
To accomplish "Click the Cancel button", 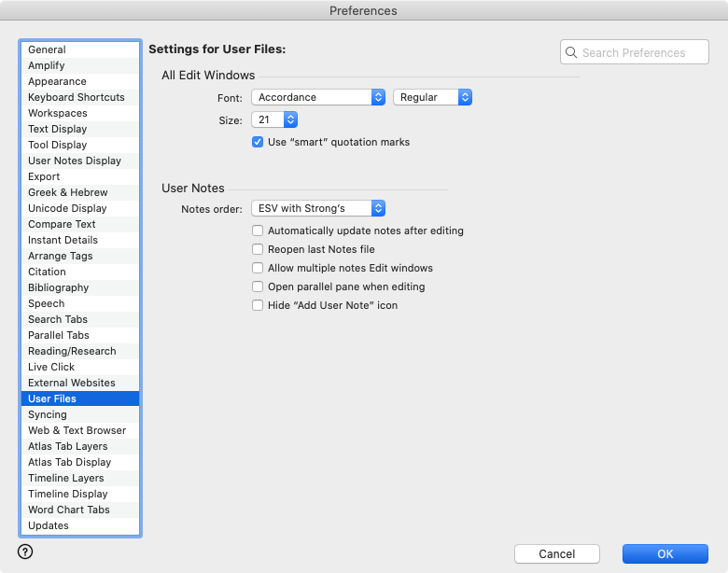I will 557,553.
